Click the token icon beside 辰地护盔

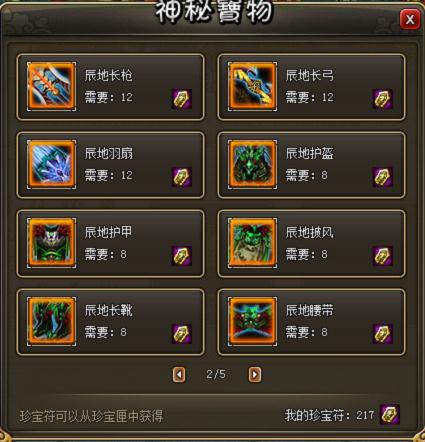(383, 177)
